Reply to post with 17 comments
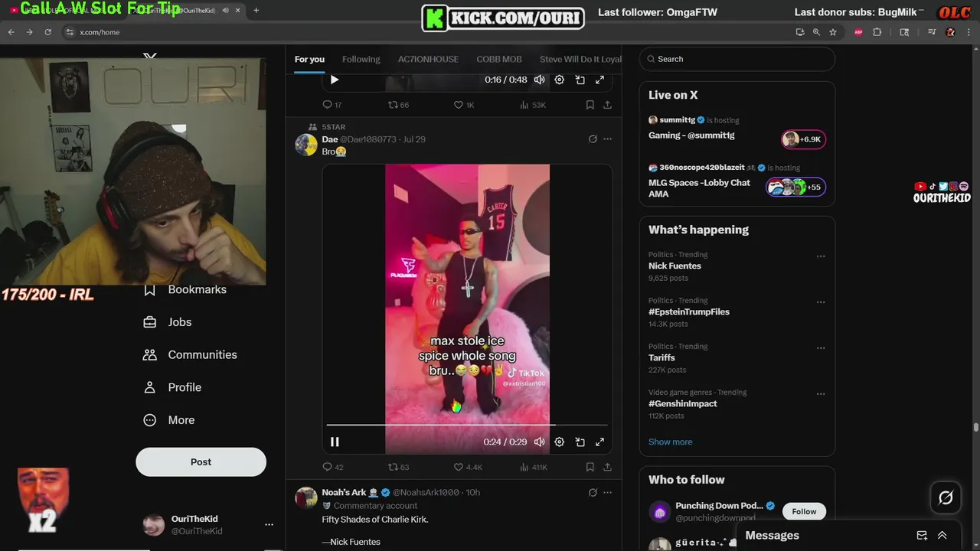 pos(332,105)
